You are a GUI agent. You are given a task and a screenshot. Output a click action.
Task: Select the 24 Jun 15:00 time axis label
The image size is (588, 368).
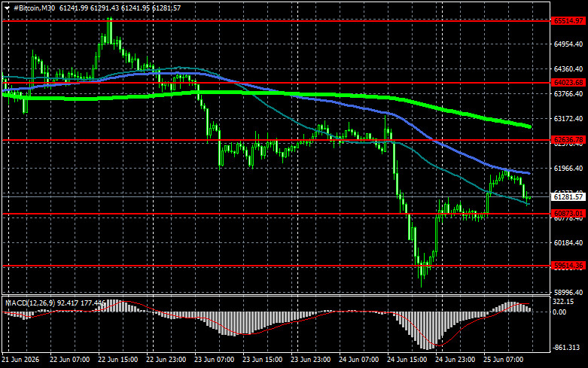coord(407,360)
